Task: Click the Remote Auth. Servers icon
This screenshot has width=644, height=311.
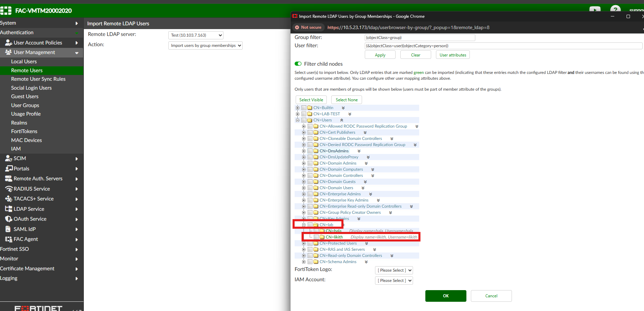Action: [9, 179]
